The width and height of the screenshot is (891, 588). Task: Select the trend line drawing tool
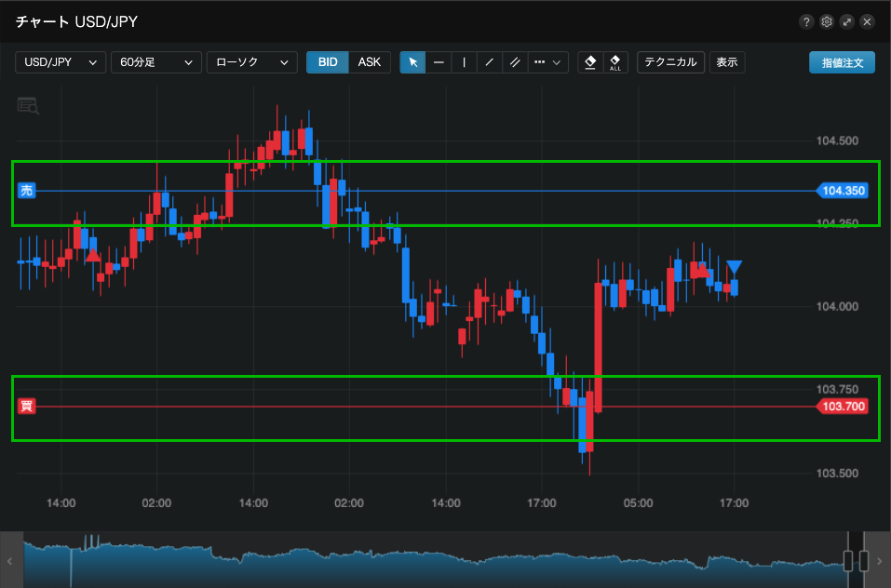(489, 62)
